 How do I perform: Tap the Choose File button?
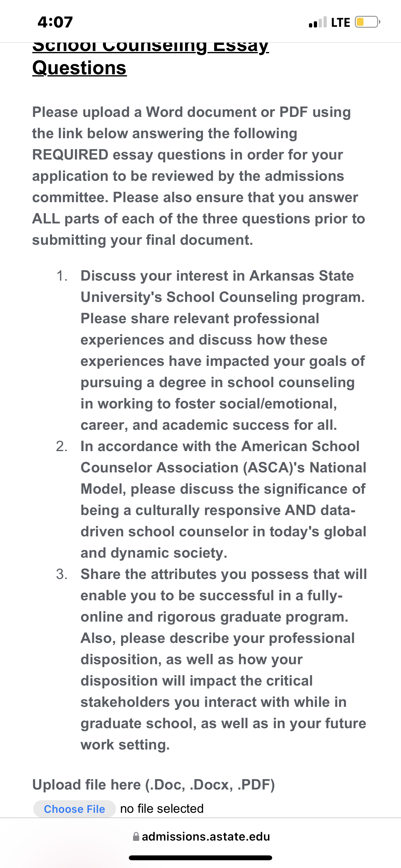[75, 809]
